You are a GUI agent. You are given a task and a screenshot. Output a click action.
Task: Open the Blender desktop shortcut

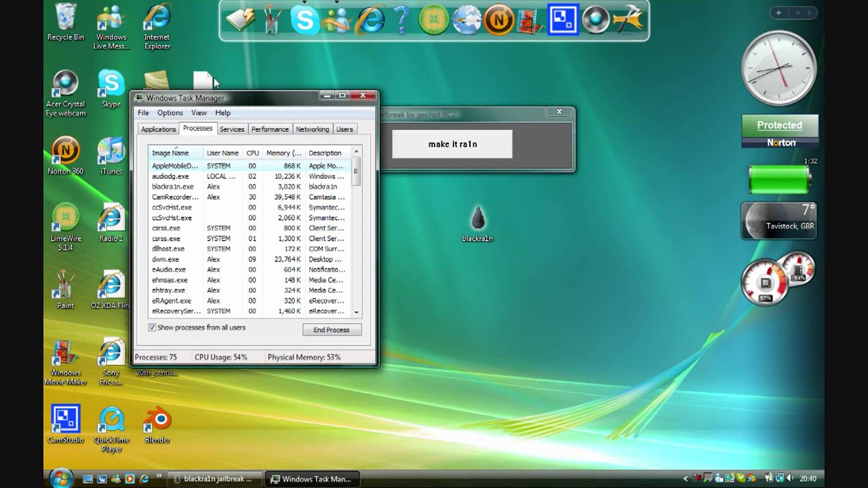coord(157,424)
